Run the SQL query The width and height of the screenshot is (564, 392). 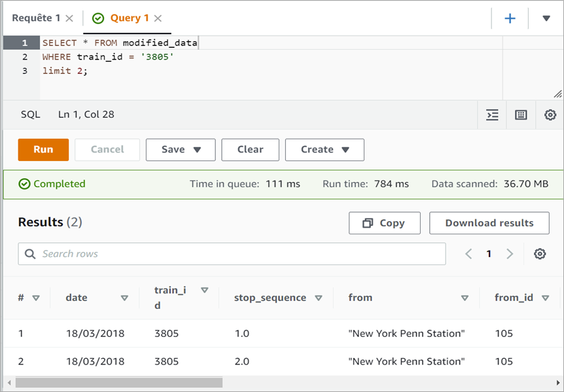(x=43, y=149)
